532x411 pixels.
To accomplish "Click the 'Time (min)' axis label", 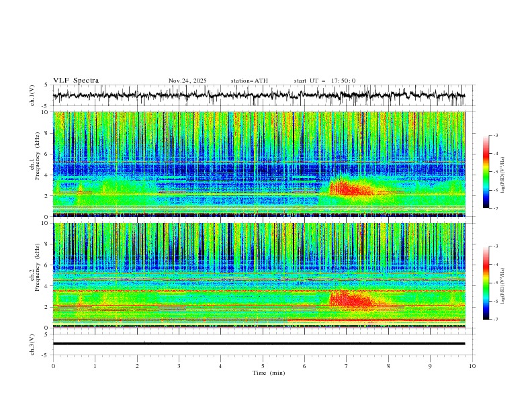I will pyautogui.click(x=269, y=373).
